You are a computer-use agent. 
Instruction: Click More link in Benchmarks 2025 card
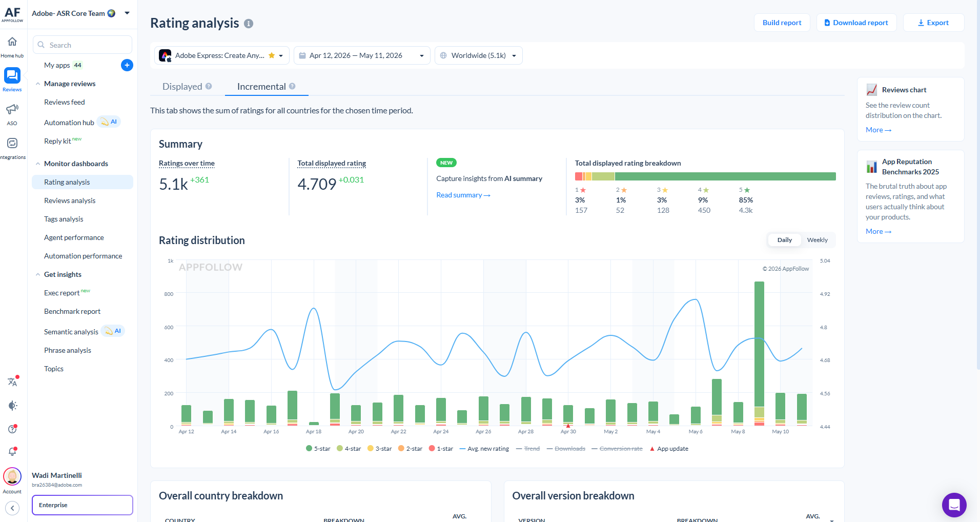(879, 231)
